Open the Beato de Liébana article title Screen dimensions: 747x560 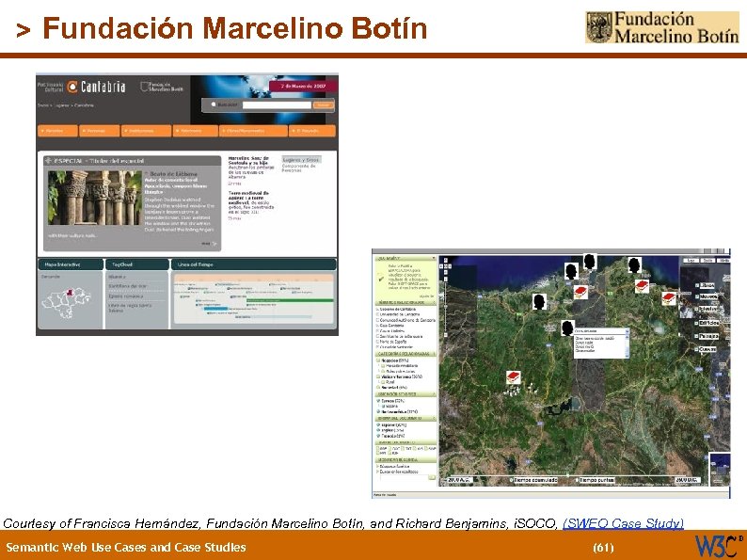(173, 174)
